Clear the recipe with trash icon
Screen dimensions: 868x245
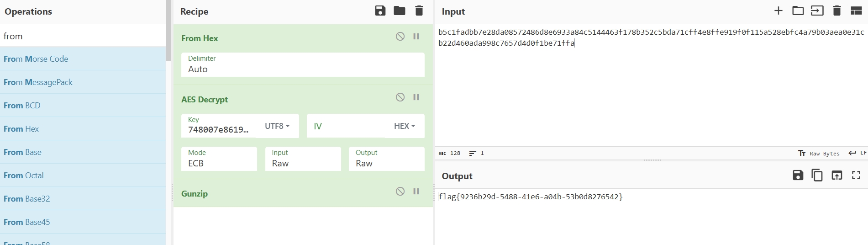click(419, 11)
